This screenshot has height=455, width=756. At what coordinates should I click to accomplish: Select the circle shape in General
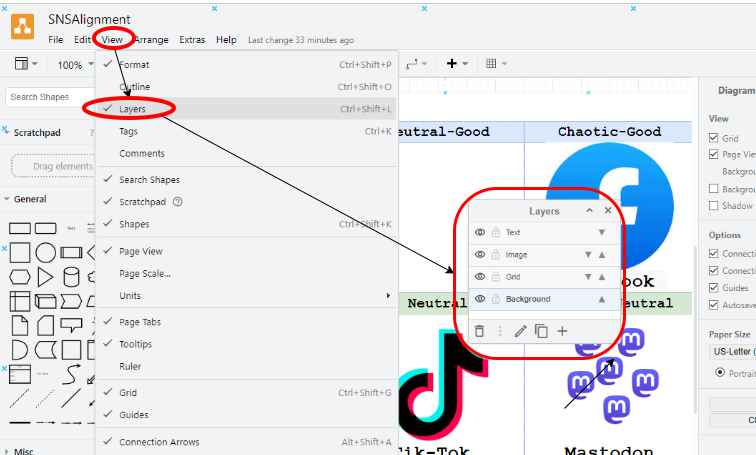click(x=45, y=252)
